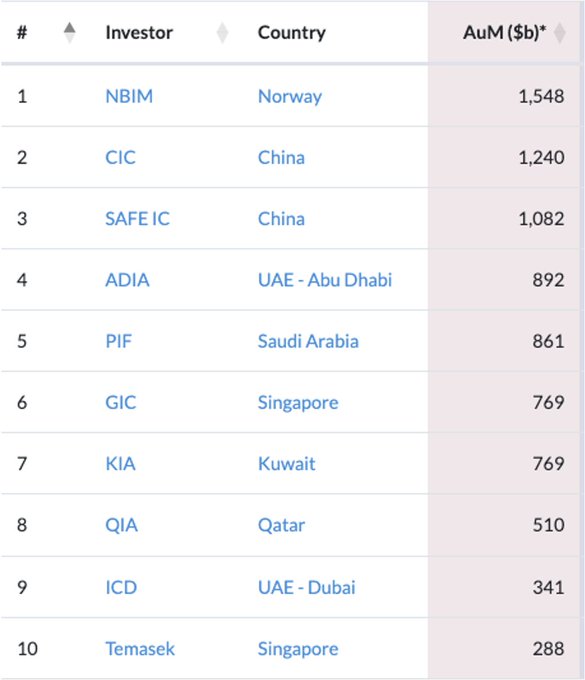The width and height of the screenshot is (585, 680).
Task: Open the GIC investor link
Action: coord(121,402)
